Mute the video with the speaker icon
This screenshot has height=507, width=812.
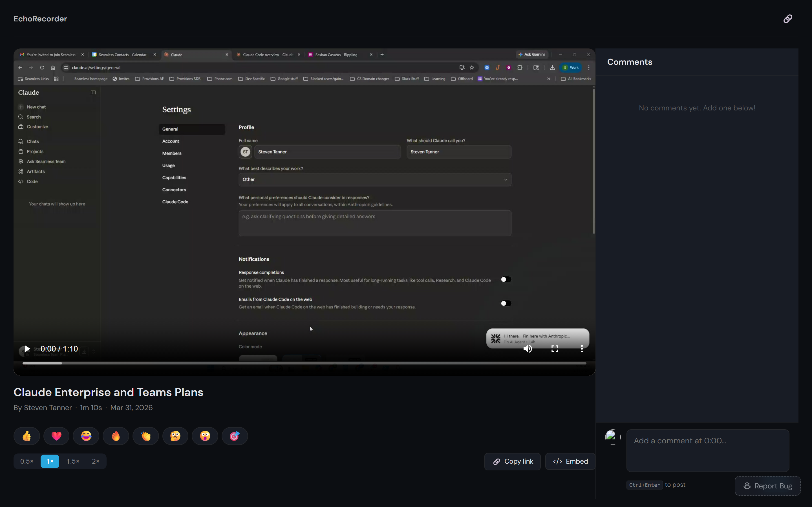(528, 349)
